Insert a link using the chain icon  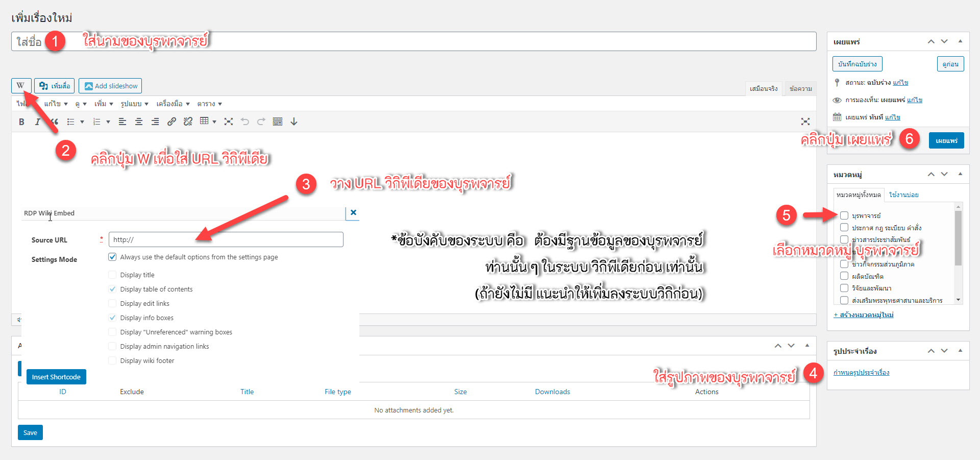[171, 122]
